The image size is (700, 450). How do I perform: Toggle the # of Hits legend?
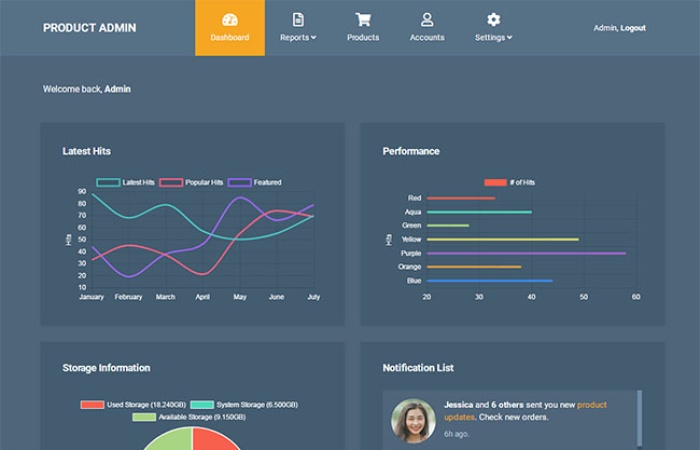[509, 182]
